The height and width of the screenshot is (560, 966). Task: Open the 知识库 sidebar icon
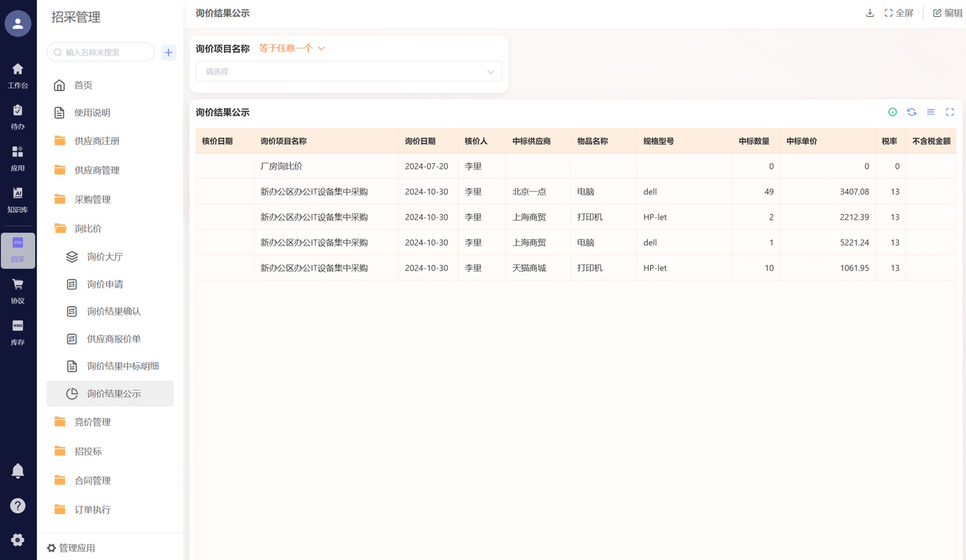[18, 199]
